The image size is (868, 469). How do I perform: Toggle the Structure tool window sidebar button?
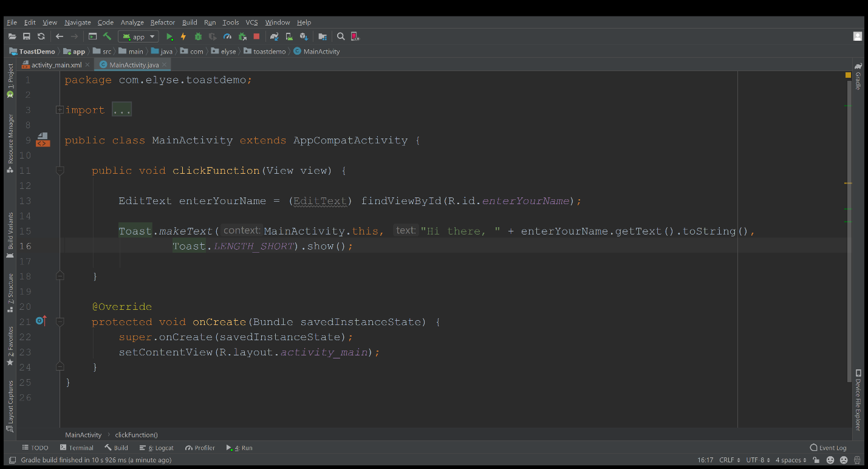click(10, 292)
